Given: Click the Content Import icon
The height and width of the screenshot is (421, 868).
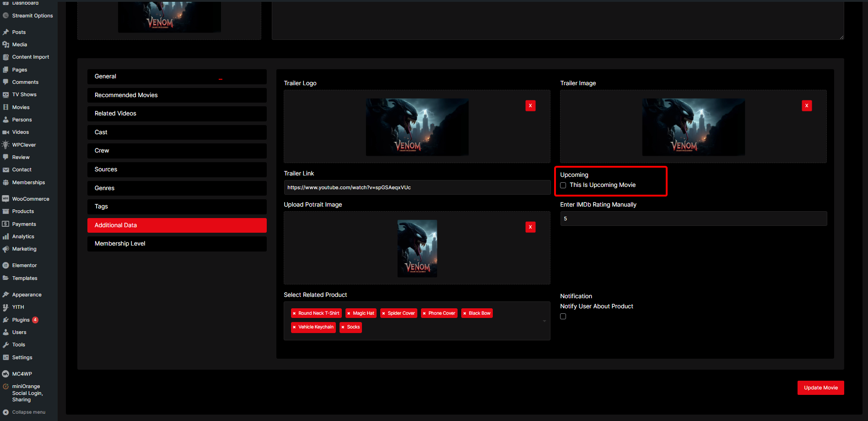Looking at the screenshot, I should 5,57.
